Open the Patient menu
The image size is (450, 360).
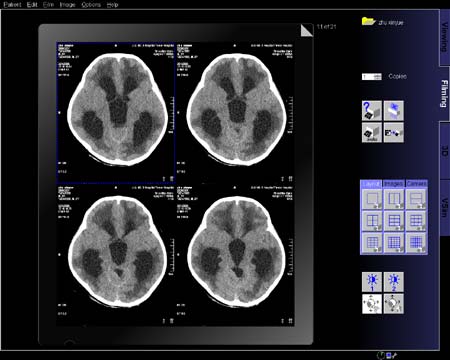pyautogui.click(x=12, y=5)
